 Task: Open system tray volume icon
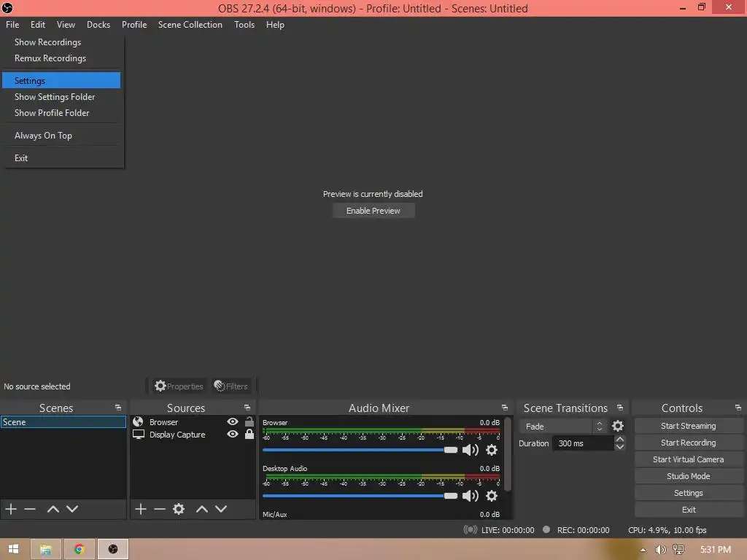click(x=661, y=550)
